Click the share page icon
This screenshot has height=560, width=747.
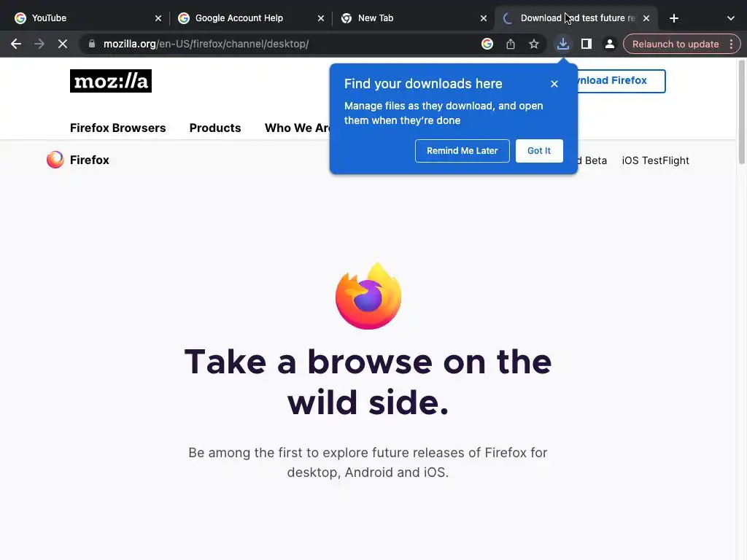tap(510, 44)
